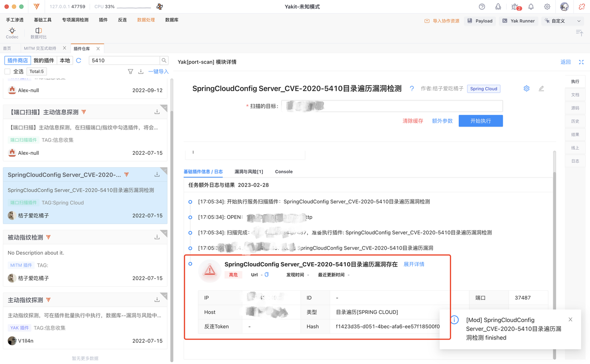
Task: Switch to the MITM 交互式劫持 tab
Action: click(40, 48)
